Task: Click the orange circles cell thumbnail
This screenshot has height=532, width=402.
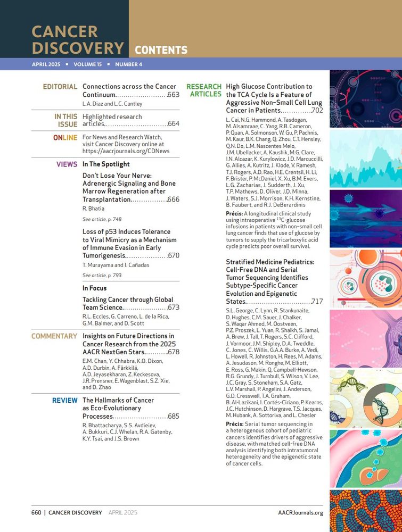Action: pyautogui.click(x=366, y=279)
